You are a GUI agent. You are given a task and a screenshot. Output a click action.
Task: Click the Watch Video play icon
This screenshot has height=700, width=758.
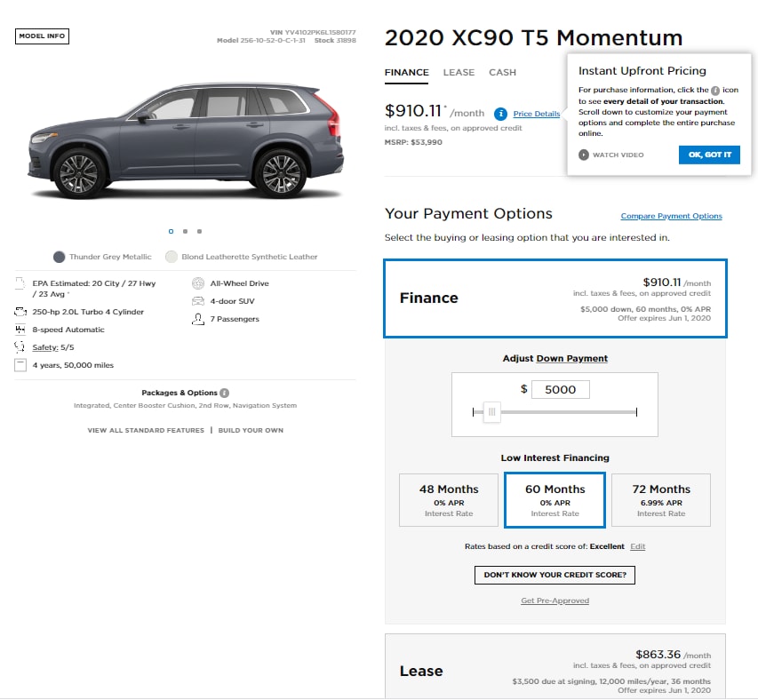584,155
